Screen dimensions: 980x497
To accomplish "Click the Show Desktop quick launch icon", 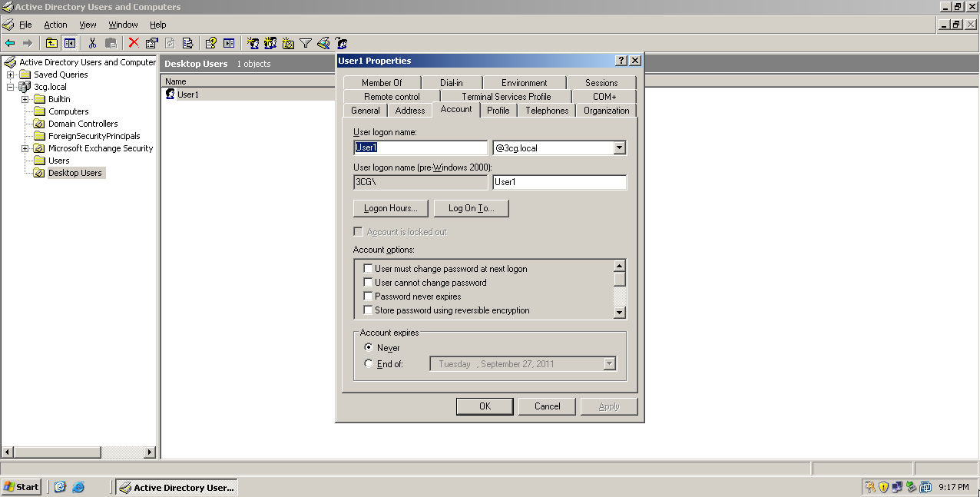I will (x=61, y=487).
